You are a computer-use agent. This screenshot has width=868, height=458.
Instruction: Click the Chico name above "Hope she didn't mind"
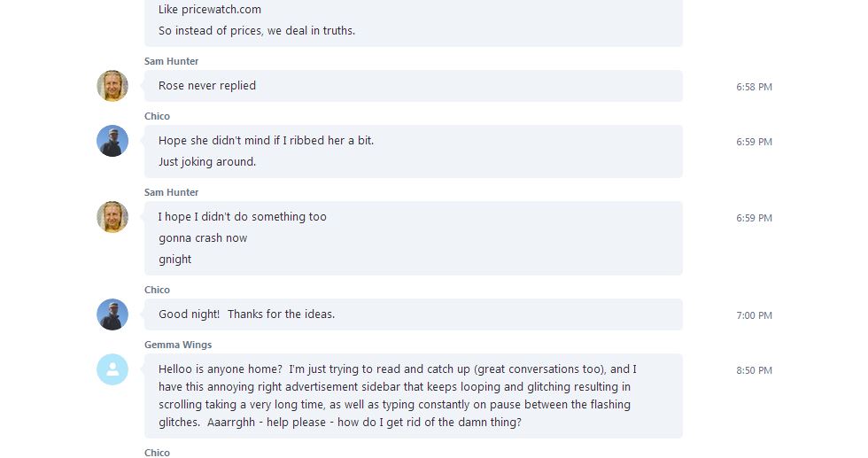point(157,116)
